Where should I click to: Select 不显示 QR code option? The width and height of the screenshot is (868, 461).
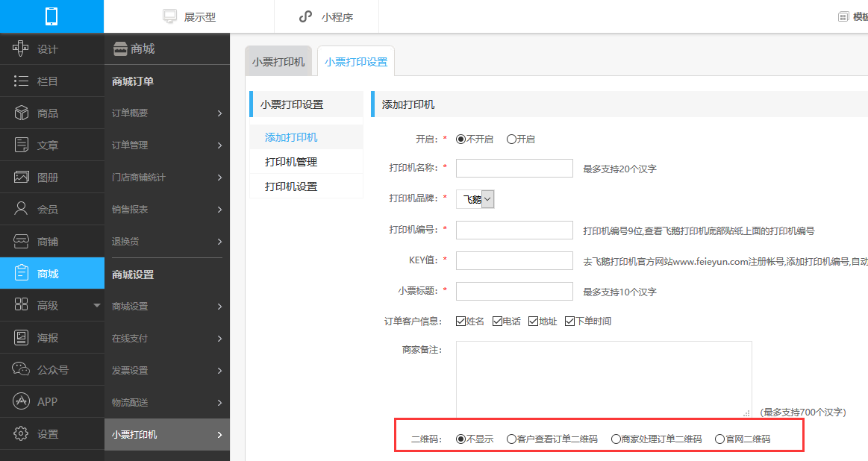coord(460,439)
